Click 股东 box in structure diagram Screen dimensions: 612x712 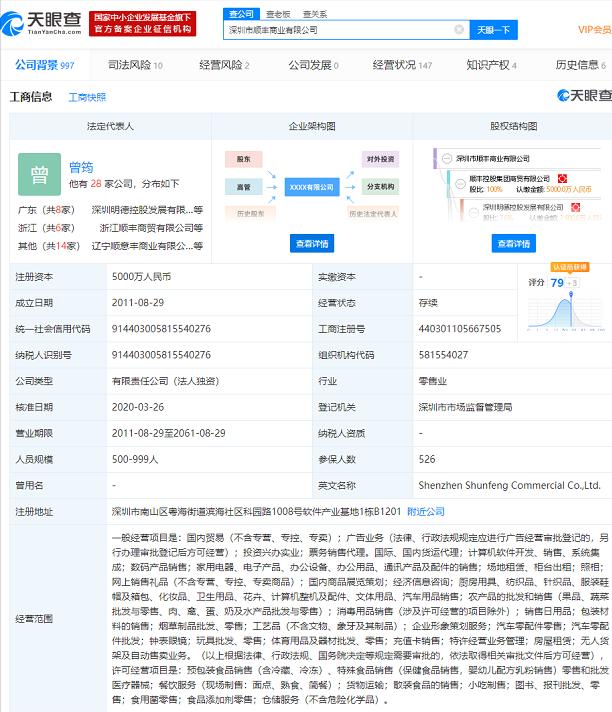[x=244, y=159]
